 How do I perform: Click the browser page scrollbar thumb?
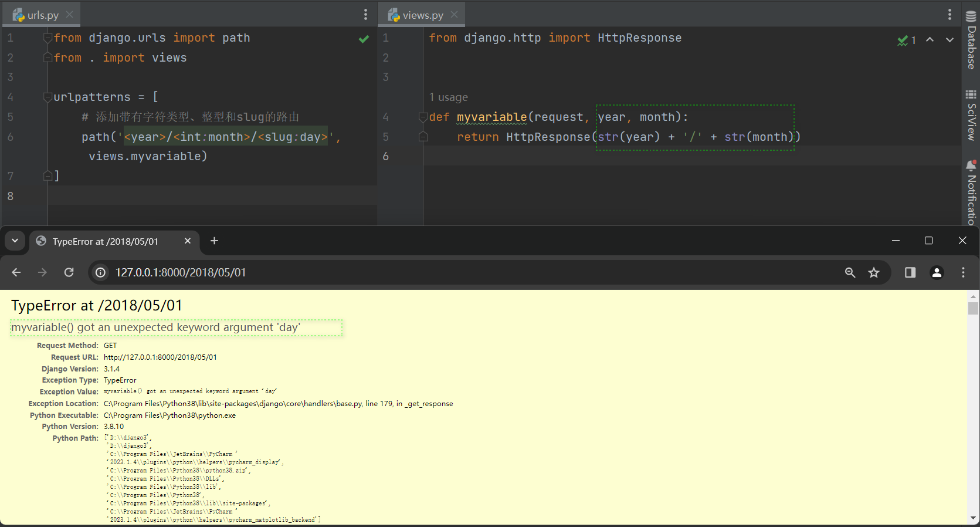point(974,309)
